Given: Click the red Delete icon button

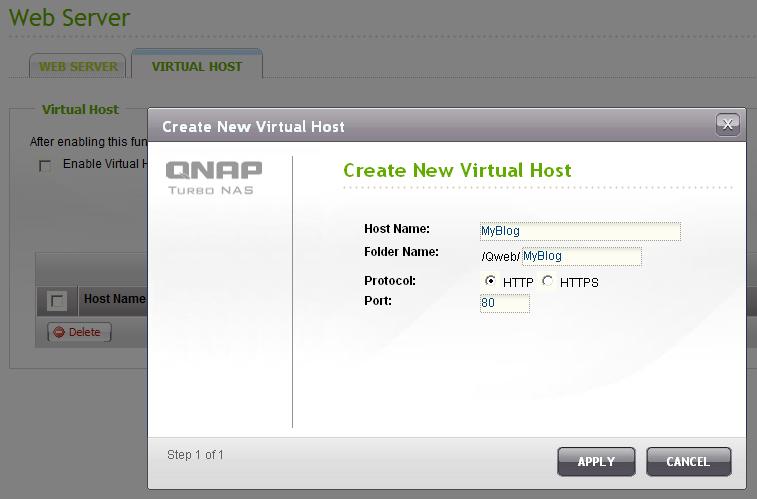Looking at the screenshot, I should pyautogui.click(x=78, y=332).
